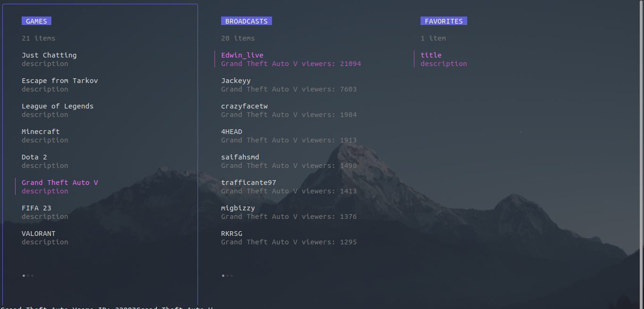Open crazyfacetw broadcast
The height and width of the screenshot is (309, 644).
(x=244, y=106)
